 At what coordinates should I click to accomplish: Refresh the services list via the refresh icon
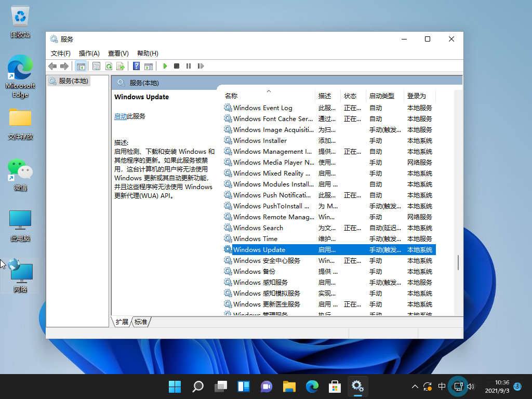click(109, 66)
